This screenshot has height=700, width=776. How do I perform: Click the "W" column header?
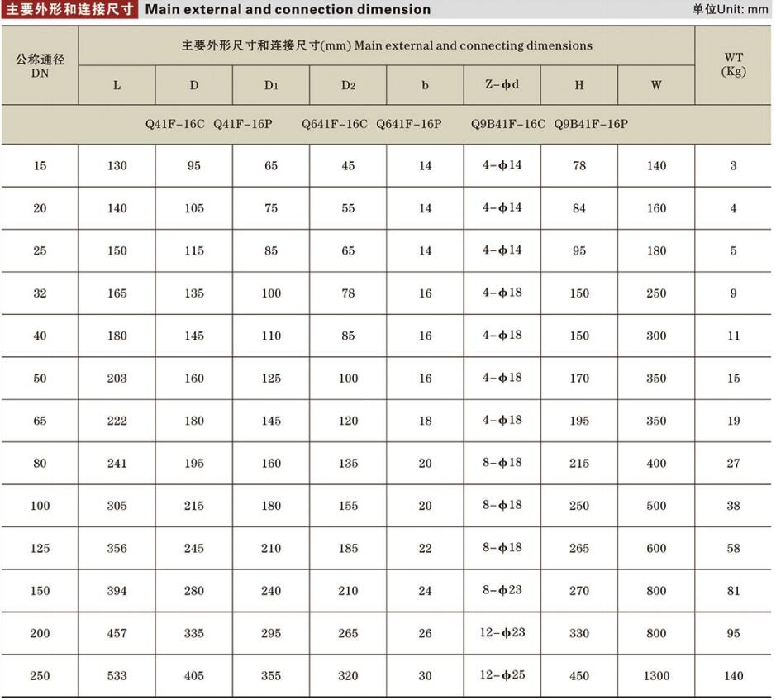click(x=655, y=84)
